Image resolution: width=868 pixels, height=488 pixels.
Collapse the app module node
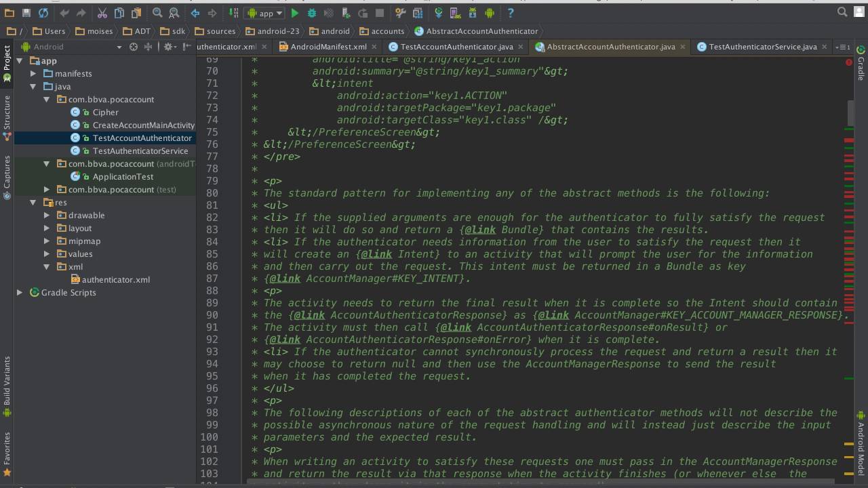pos(20,61)
